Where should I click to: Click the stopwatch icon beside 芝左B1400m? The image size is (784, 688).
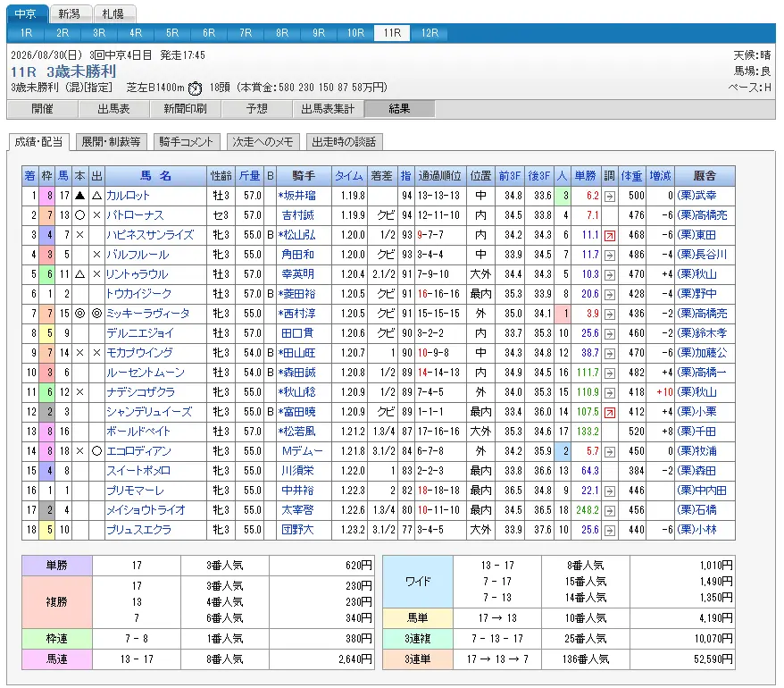pos(195,88)
